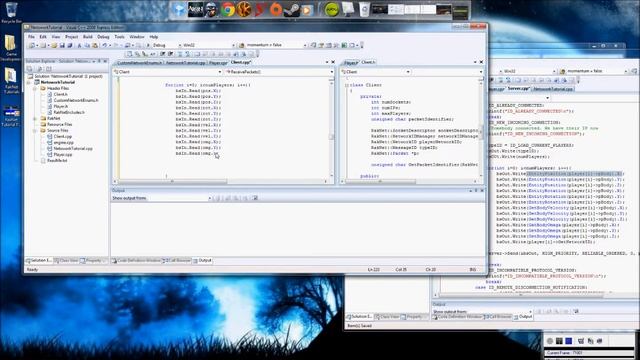
Task: Switch to Code Definition Window tab
Action: click(x=136, y=260)
